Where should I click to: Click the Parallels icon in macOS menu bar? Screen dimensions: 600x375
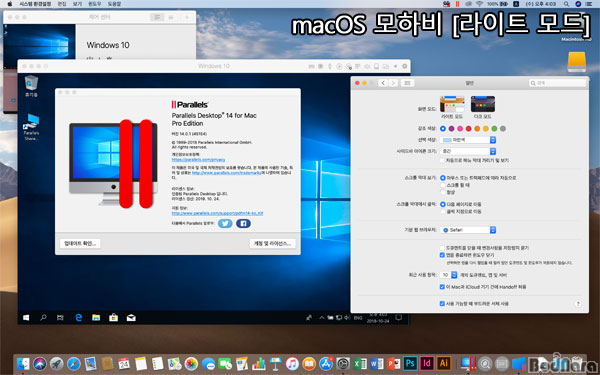pyautogui.click(x=457, y=4)
